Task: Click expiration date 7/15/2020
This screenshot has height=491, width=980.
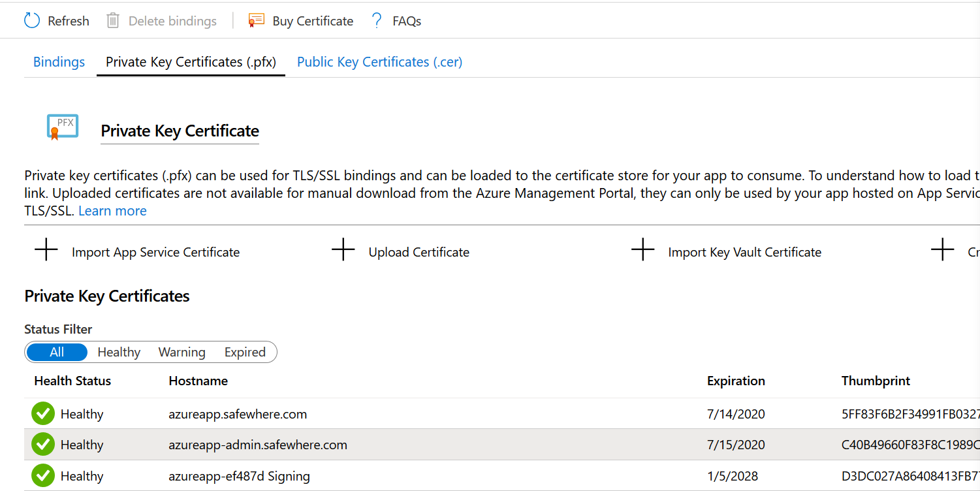Action: click(x=736, y=445)
